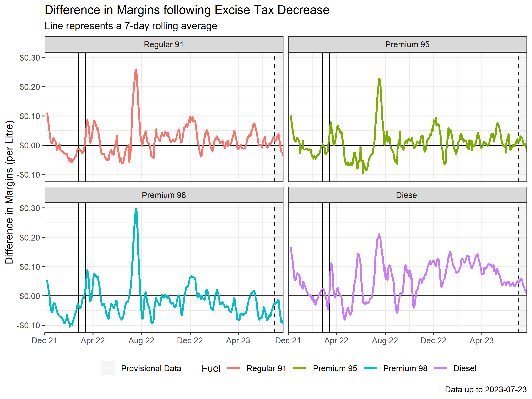Viewport: 532px width, 399px height.
Task: Click the '$0.10' tick label of the top row
Action: [x=30, y=116]
